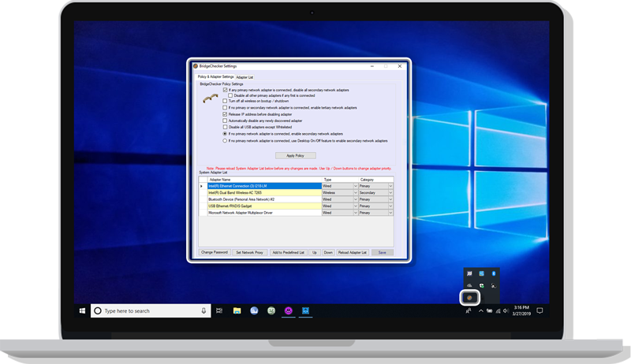Image resolution: width=631 pixels, height=364 pixels.
Task: Open Category dropdown for Microsoft Multiplexor Driver
Action: point(390,213)
